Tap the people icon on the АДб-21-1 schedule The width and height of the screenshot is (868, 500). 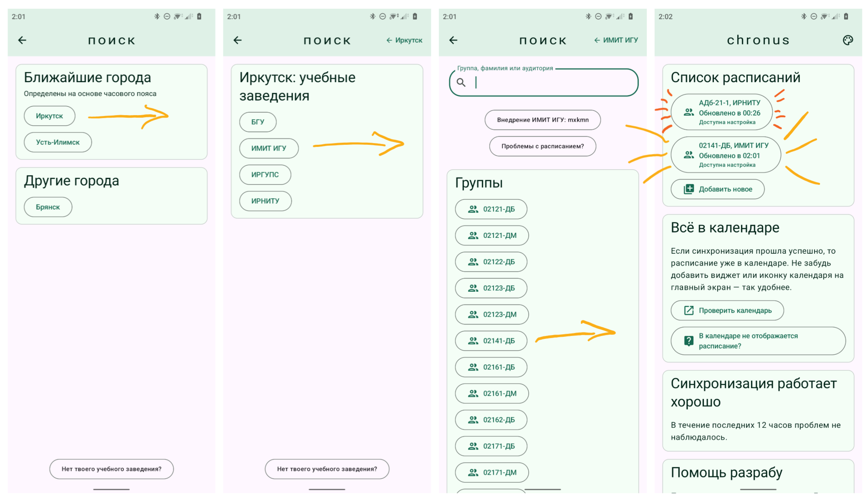coord(688,112)
